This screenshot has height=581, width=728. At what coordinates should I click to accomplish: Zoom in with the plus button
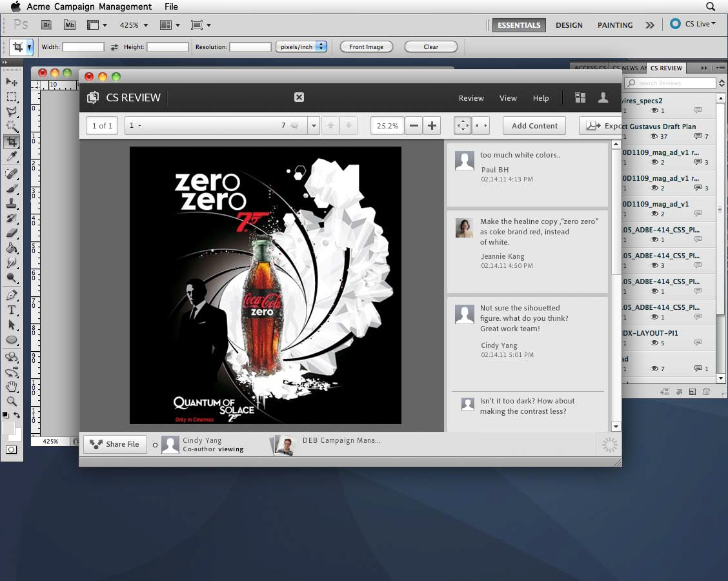(432, 125)
